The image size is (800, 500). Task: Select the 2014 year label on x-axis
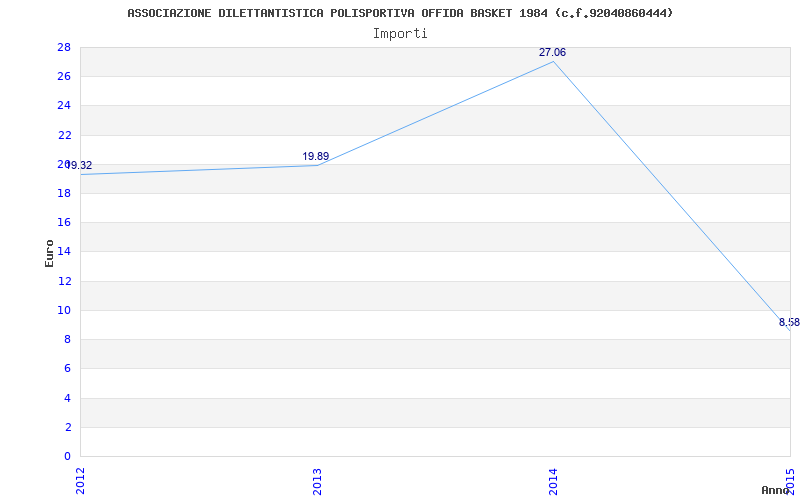point(554,480)
